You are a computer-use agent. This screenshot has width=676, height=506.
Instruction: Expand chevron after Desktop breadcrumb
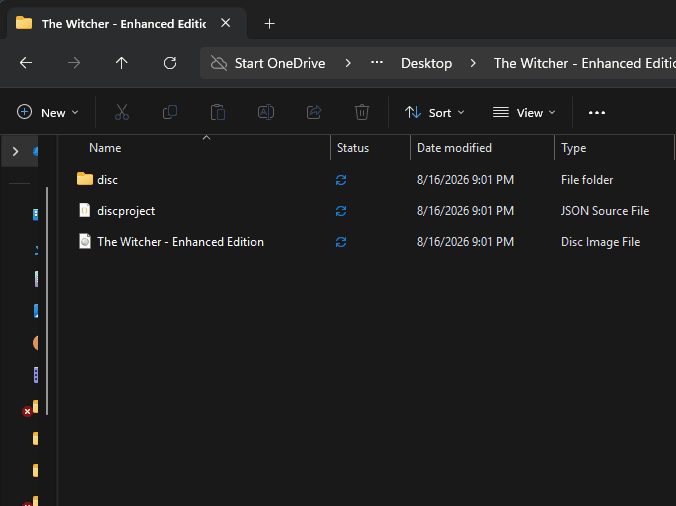(x=473, y=63)
